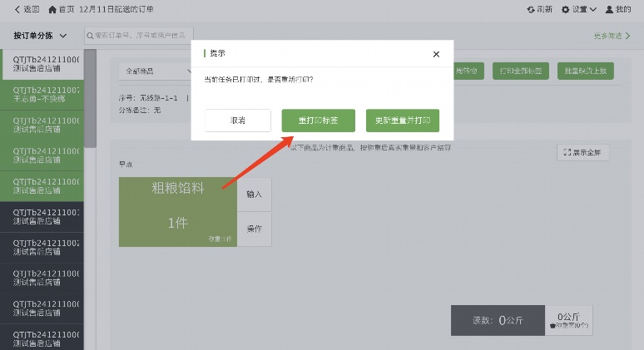
Task: Click the 读数 0公斤 scale reading
Action: pos(498,320)
